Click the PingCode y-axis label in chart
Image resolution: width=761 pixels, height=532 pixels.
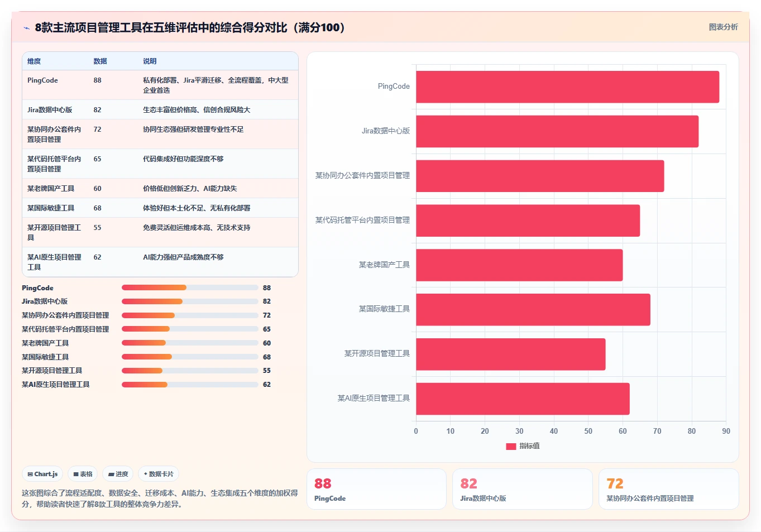click(x=394, y=87)
